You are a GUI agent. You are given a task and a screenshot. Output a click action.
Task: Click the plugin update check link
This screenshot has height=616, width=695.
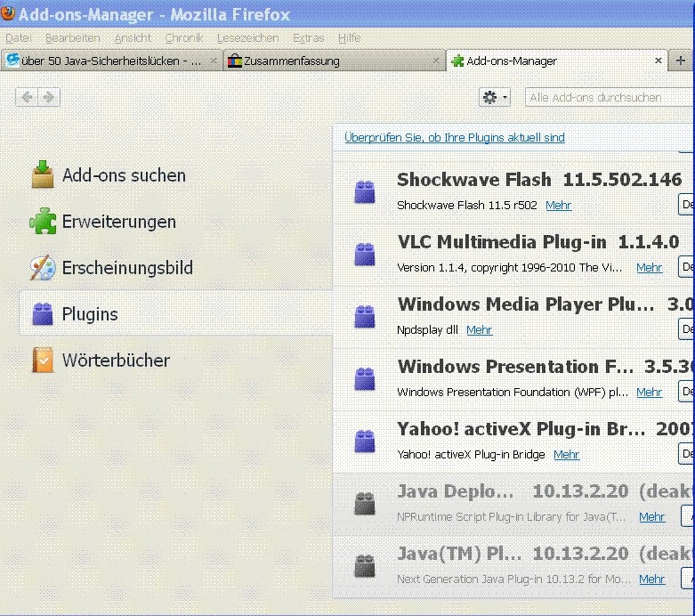click(454, 137)
